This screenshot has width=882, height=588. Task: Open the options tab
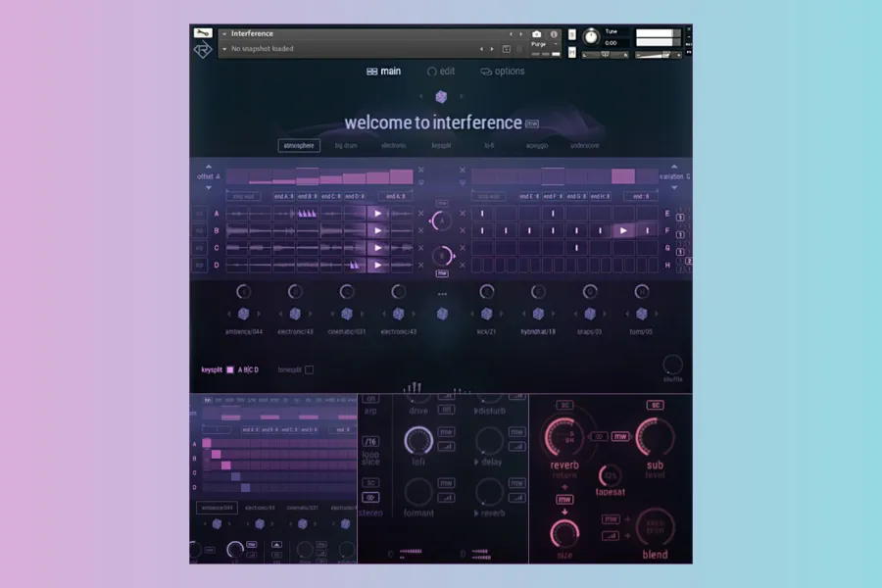click(x=502, y=72)
